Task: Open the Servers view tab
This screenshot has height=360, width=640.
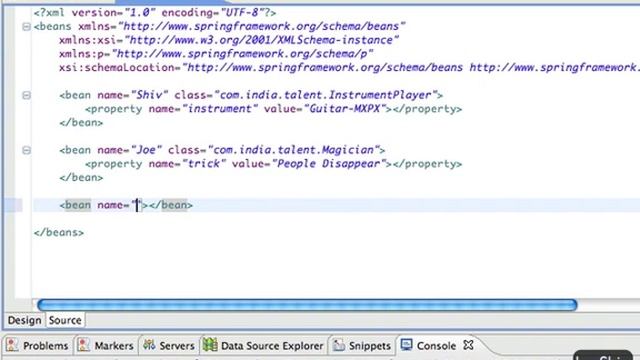Action: pyautogui.click(x=169, y=346)
